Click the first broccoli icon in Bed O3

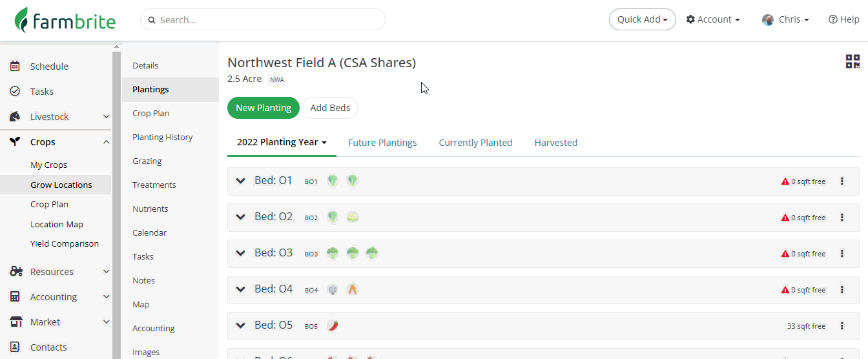(x=333, y=253)
